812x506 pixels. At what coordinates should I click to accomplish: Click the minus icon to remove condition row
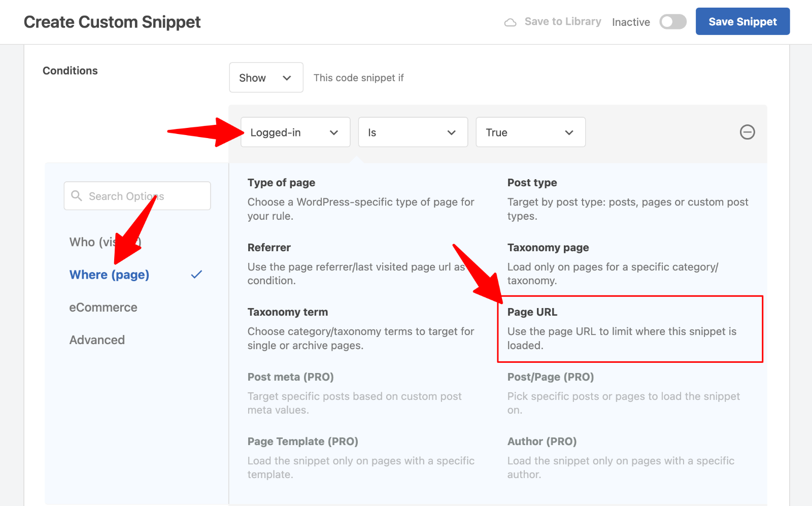click(x=747, y=132)
